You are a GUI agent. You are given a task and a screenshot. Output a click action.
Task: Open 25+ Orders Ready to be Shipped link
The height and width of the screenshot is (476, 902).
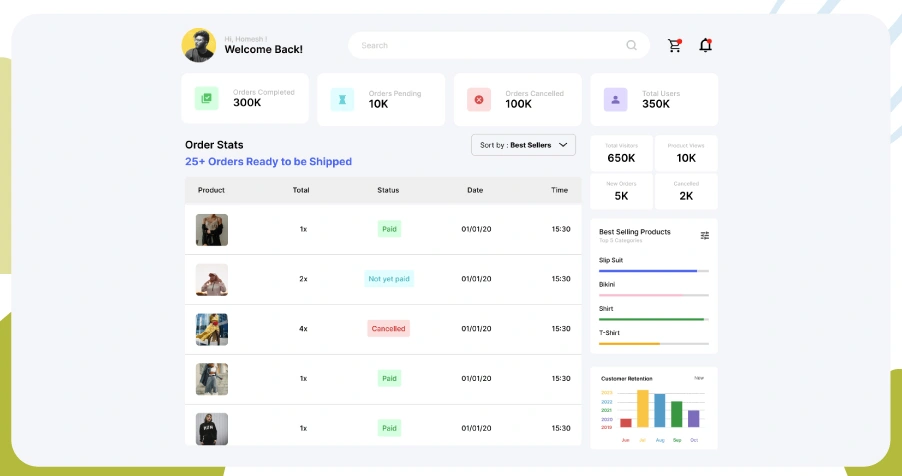(x=268, y=162)
